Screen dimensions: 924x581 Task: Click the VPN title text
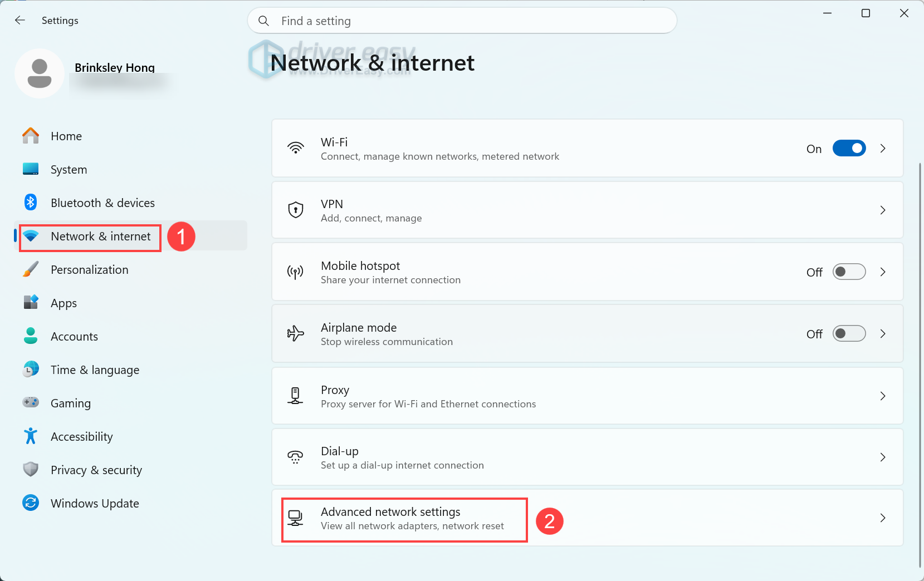tap(332, 204)
